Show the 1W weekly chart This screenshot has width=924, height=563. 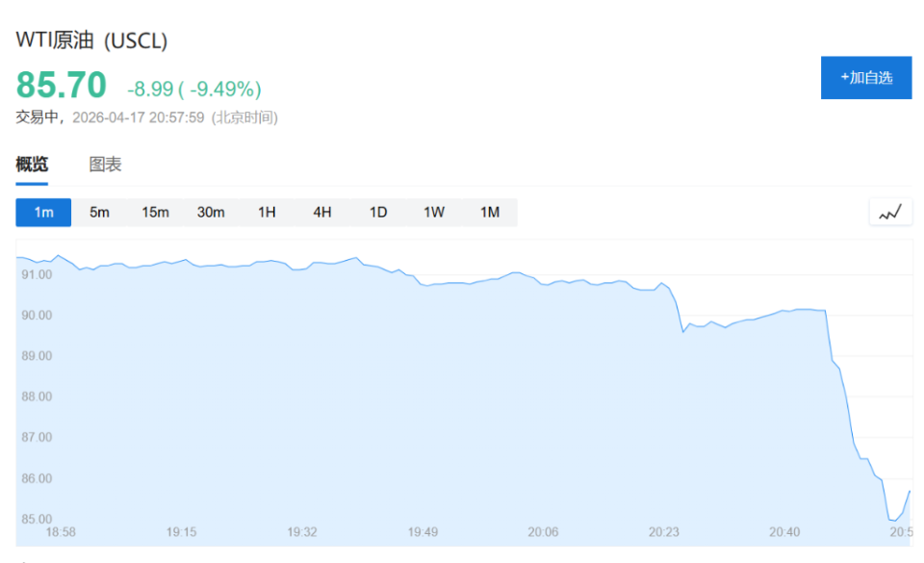click(x=434, y=213)
